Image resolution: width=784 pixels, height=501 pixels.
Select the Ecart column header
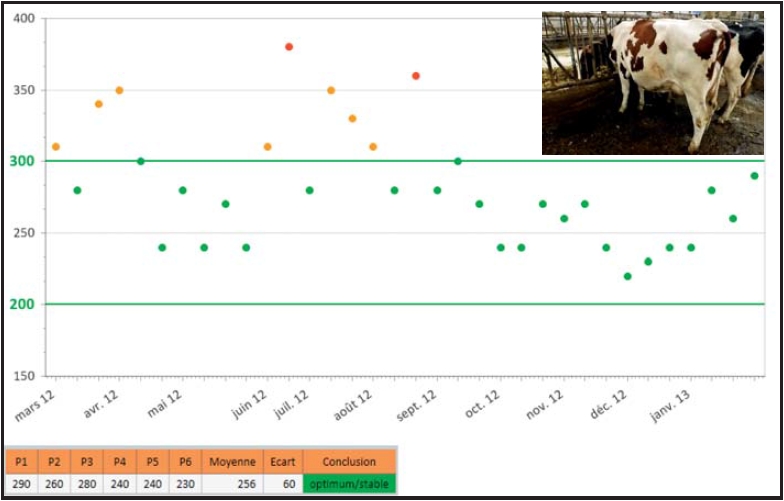coord(283,462)
